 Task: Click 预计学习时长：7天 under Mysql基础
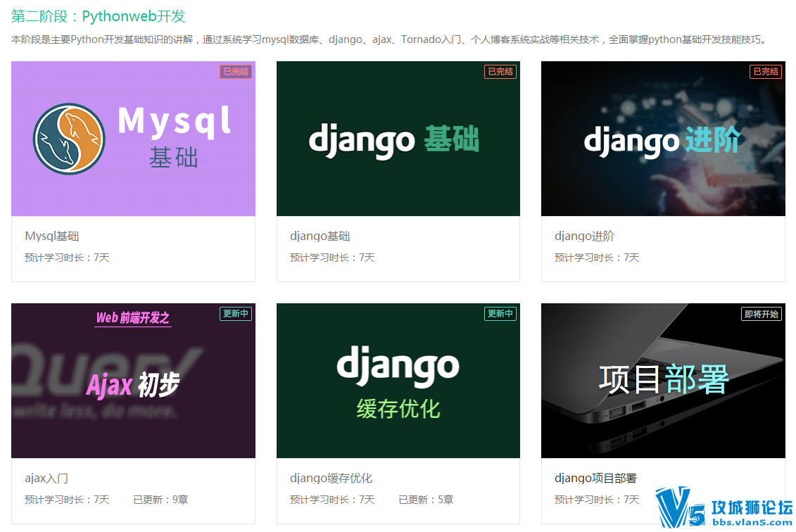[x=67, y=258]
